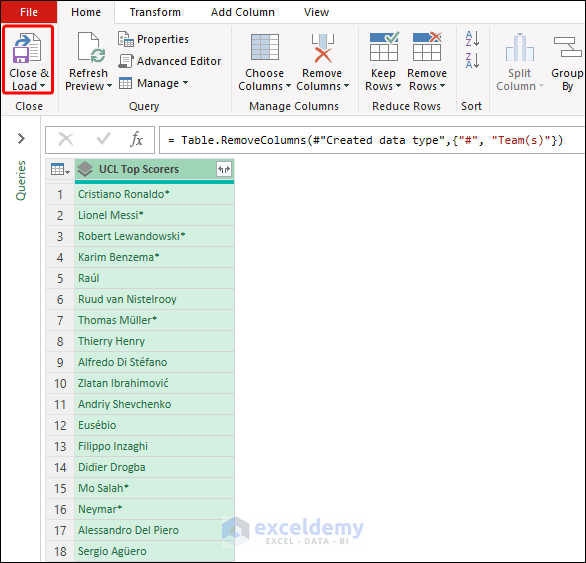Open the Advanced Editor

tap(170, 61)
